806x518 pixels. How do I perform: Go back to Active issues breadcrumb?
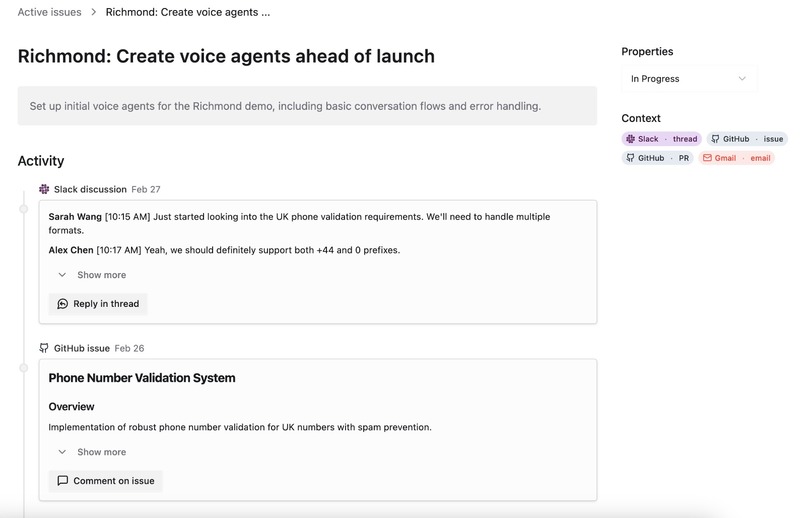point(49,12)
